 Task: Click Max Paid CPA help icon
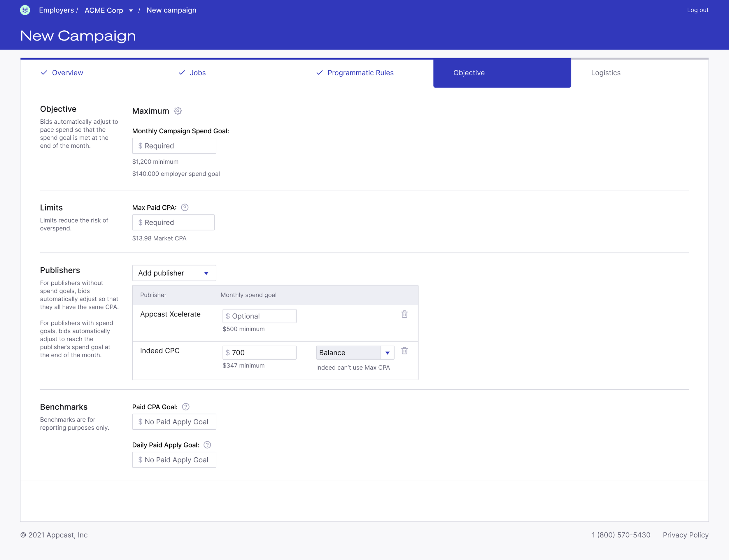(185, 207)
